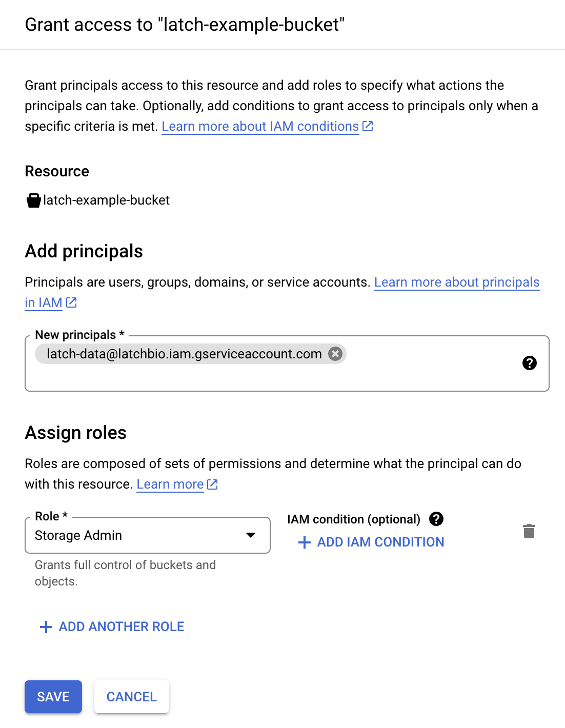Open the Role dropdown arrow
565x728 pixels.
click(251, 535)
